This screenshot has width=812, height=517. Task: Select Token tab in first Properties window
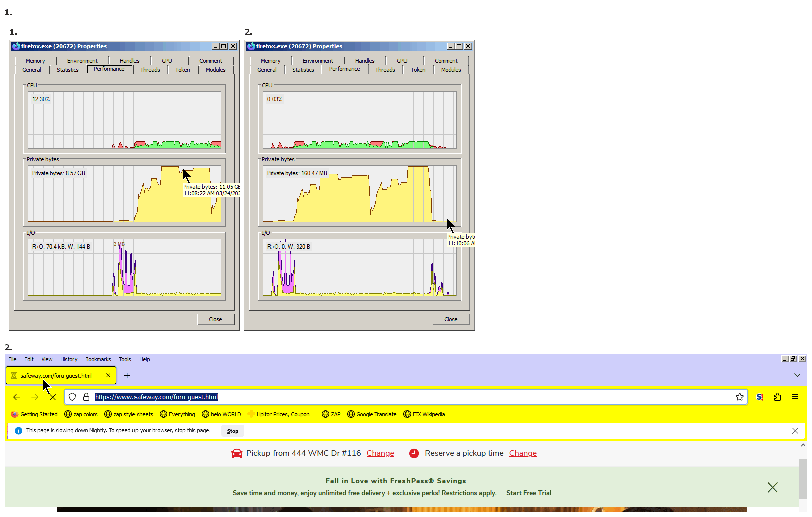pyautogui.click(x=183, y=70)
